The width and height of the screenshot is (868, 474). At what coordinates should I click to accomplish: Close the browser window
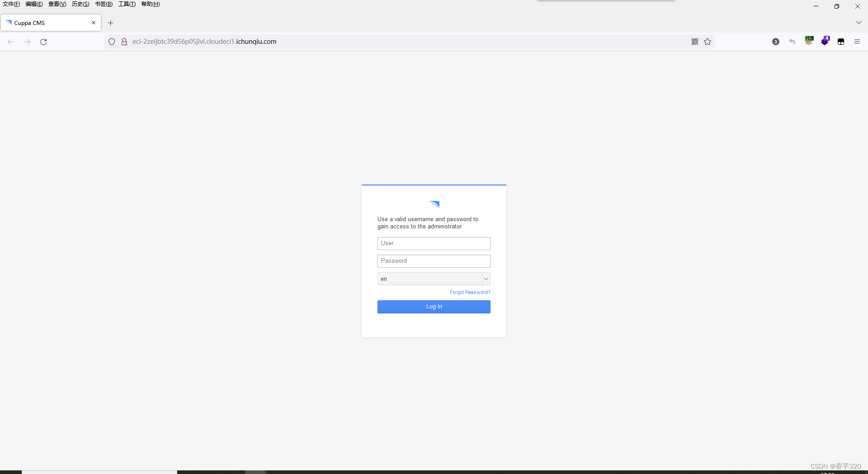point(858,6)
